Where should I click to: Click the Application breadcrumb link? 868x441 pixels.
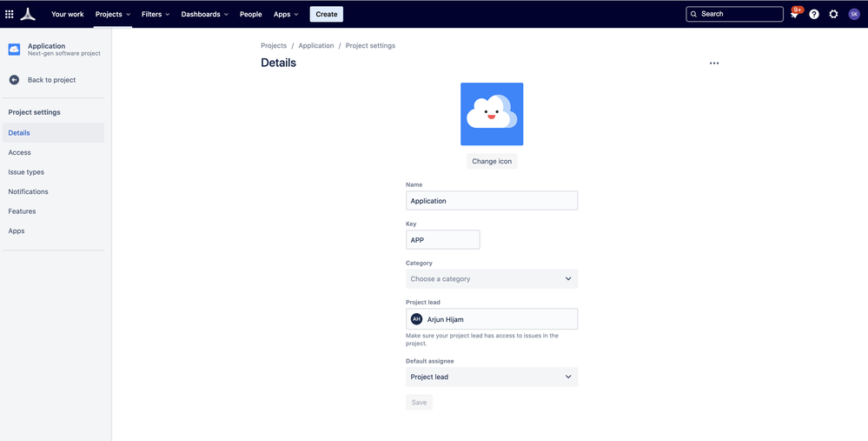[x=315, y=45]
